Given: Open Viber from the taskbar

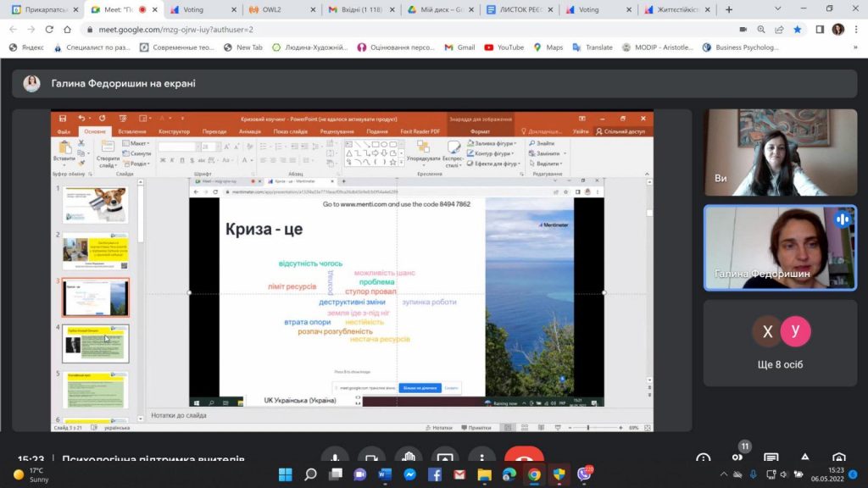Looking at the screenshot, I should pos(583,474).
